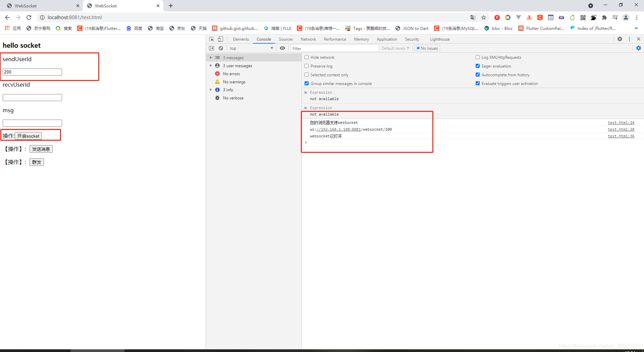This screenshot has height=352, width=644.
Task: Open source link test.html:24
Action: pos(621,123)
